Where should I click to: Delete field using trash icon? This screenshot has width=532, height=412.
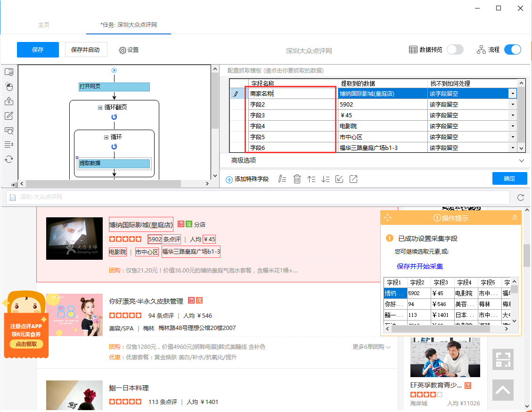pyautogui.click(x=297, y=179)
